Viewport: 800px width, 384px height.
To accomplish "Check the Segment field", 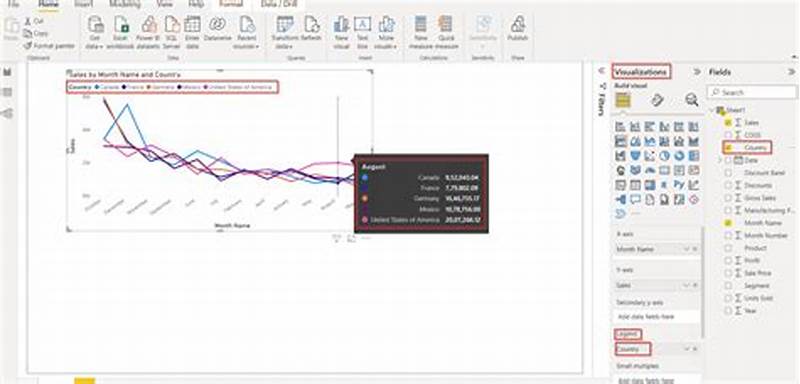I will [x=728, y=286].
